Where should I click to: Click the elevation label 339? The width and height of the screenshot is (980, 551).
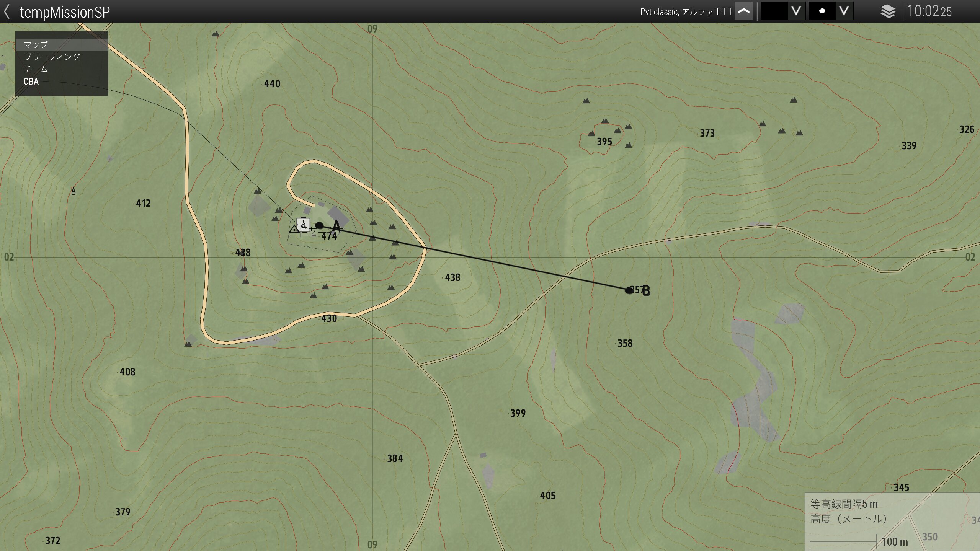(909, 146)
